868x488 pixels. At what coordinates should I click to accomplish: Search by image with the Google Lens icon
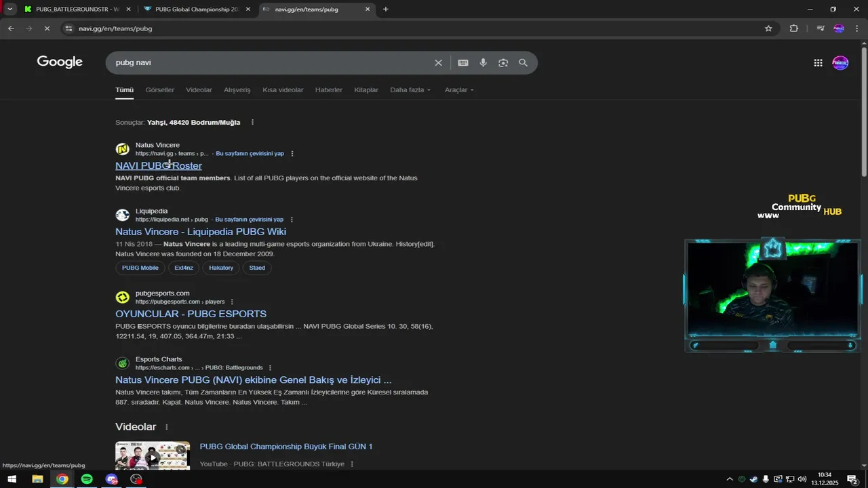coord(503,63)
